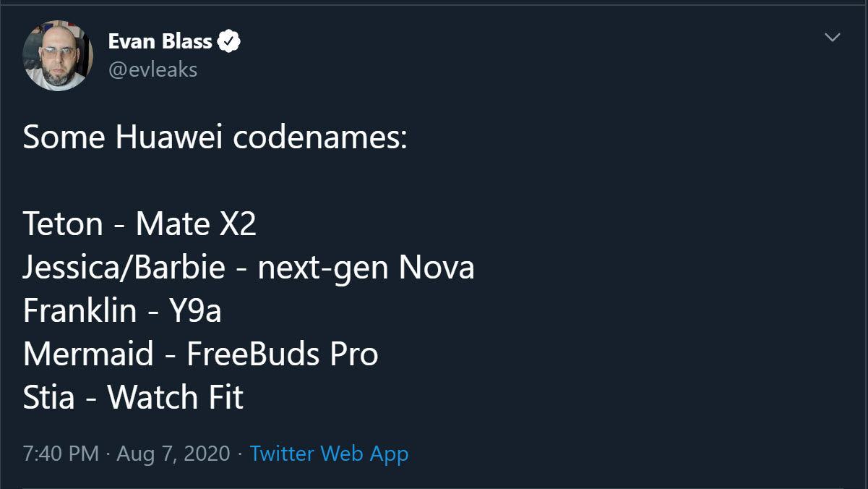Open Evan Blass's profile picture
Image resolution: width=868 pixels, height=489 pixels.
pos(58,56)
